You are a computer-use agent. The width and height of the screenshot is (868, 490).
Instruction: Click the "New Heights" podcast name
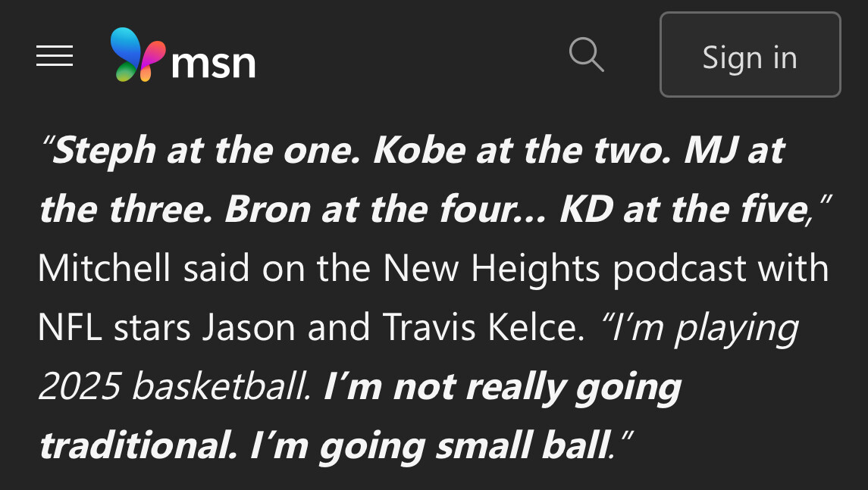click(x=491, y=269)
